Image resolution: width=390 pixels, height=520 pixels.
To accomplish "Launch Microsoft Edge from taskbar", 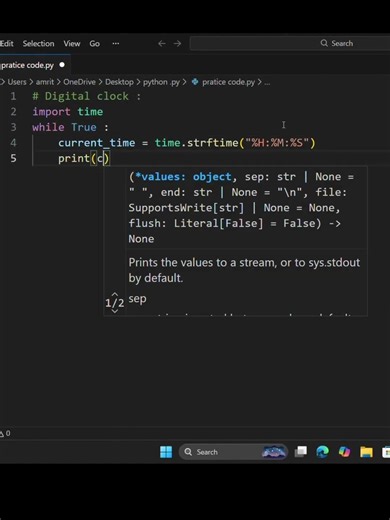I will pos(322,452).
